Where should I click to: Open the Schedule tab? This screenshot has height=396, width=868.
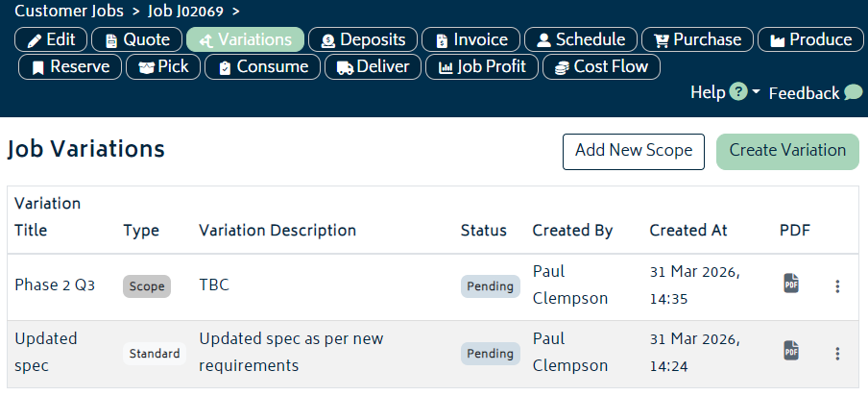point(581,39)
